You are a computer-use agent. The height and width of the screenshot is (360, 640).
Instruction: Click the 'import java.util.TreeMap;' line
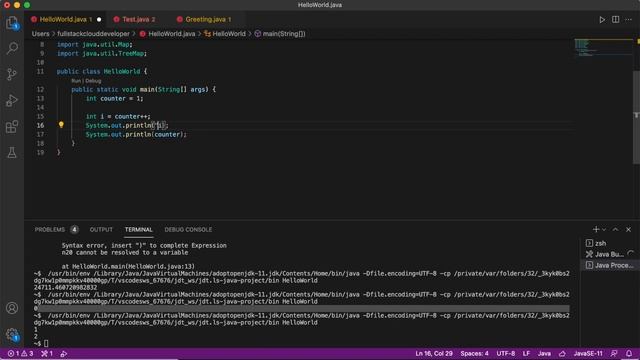(x=102, y=53)
